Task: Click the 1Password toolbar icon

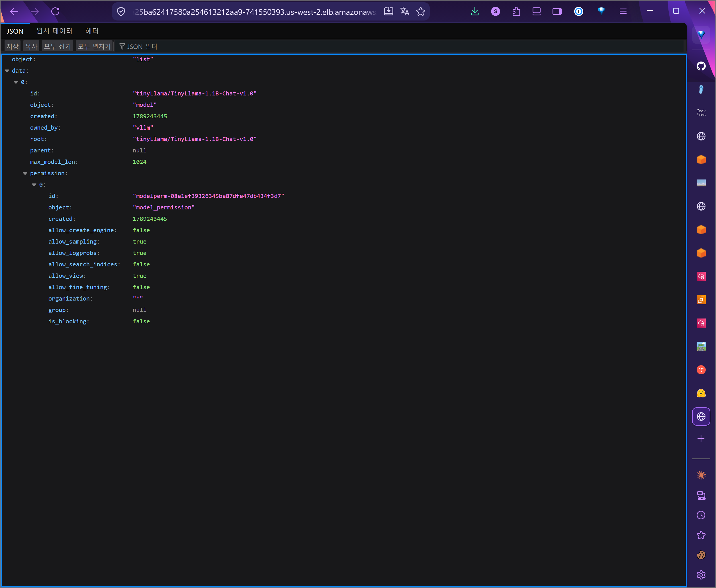Action: click(578, 11)
